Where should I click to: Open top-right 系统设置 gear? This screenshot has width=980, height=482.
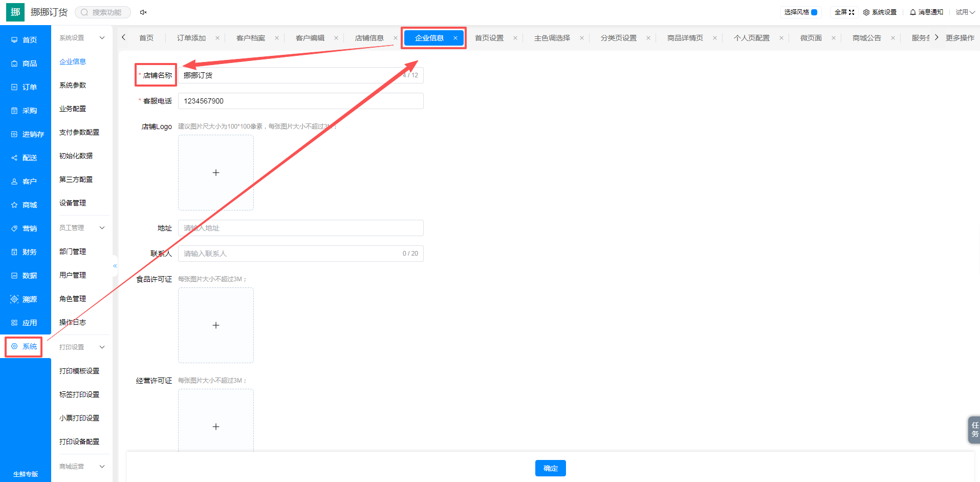[x=880, y=12]
